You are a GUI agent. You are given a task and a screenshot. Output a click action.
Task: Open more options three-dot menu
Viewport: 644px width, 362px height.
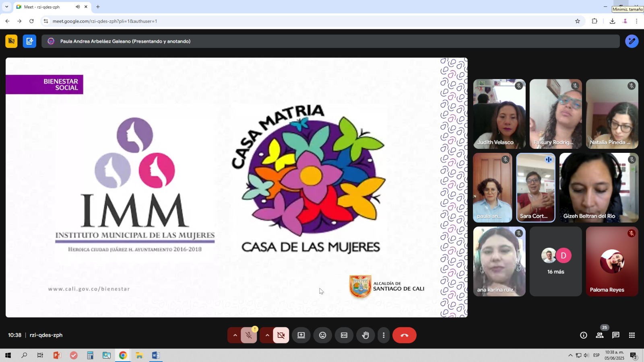[x=384, y=335]
